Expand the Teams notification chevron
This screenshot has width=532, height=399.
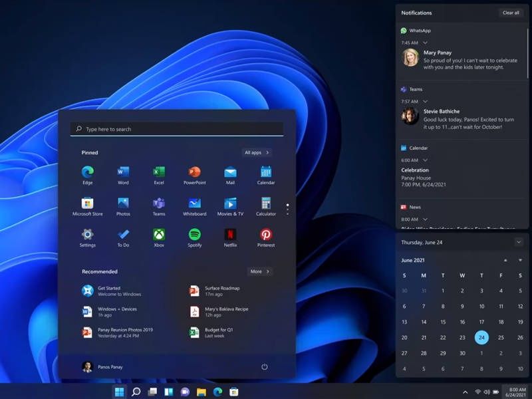coord(425,102)
